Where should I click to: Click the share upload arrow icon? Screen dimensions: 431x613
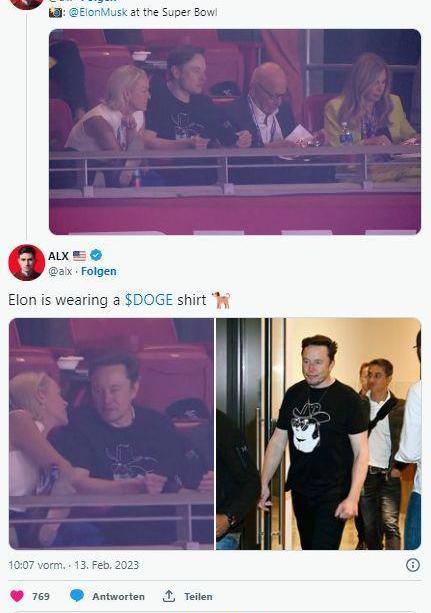(x=169, y=596)
